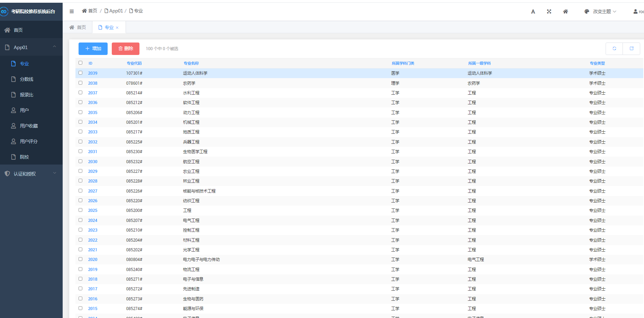
Task: Check the row 2033 checkbox
Action: 80,132
